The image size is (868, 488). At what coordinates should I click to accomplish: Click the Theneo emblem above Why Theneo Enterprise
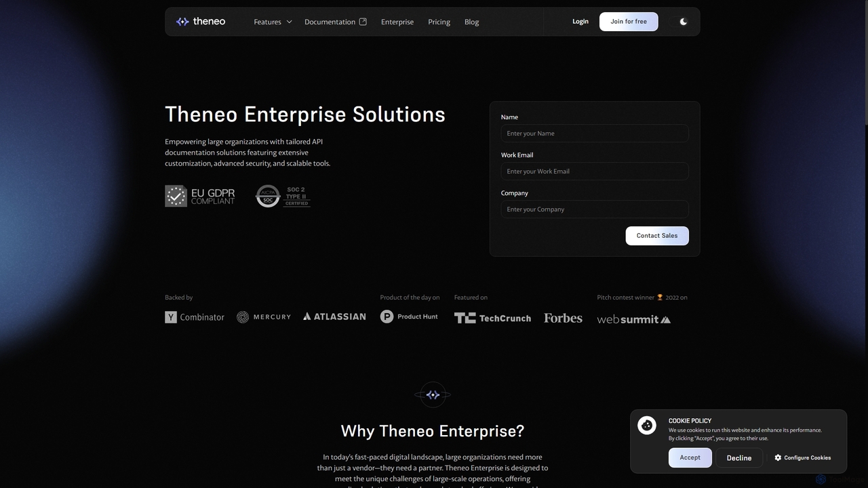coord(433,394)
